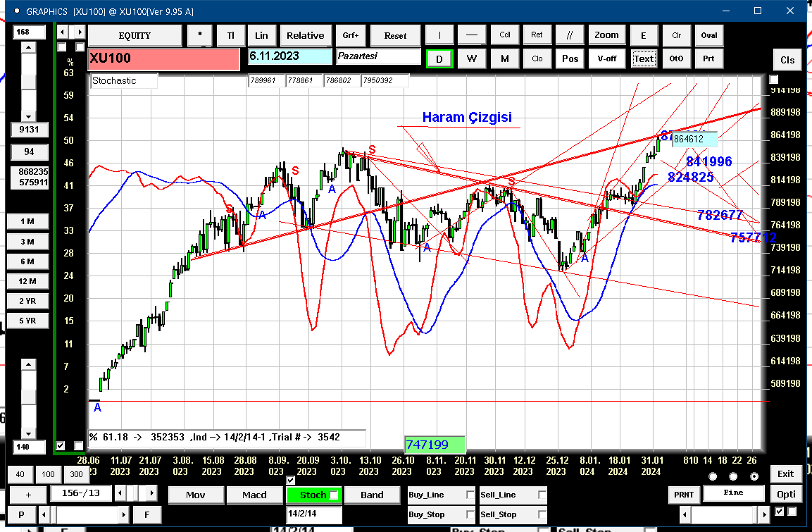The width and height of the screenshot is (812, 532).
Task: Activate the Text annotation tool
Action: point(644,58)
